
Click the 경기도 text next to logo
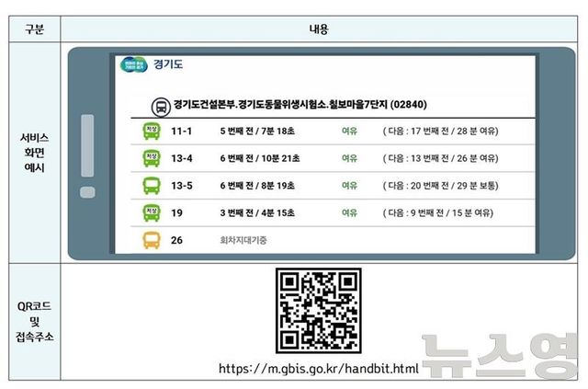point(167,65)
